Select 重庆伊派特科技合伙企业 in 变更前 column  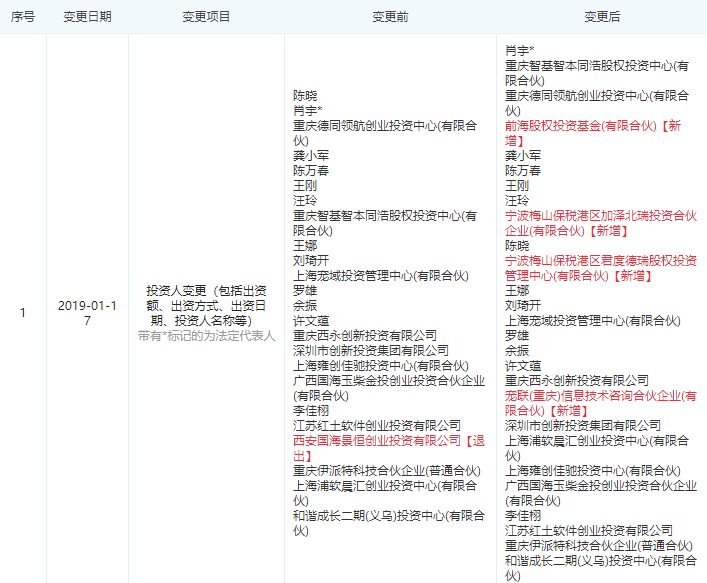(x=386, y=470)
